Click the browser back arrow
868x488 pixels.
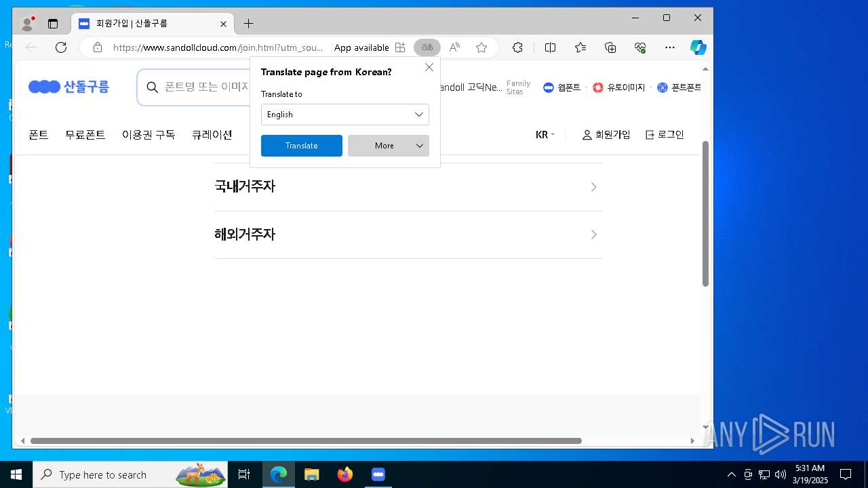pyautogui.click(x=31, y=47)
